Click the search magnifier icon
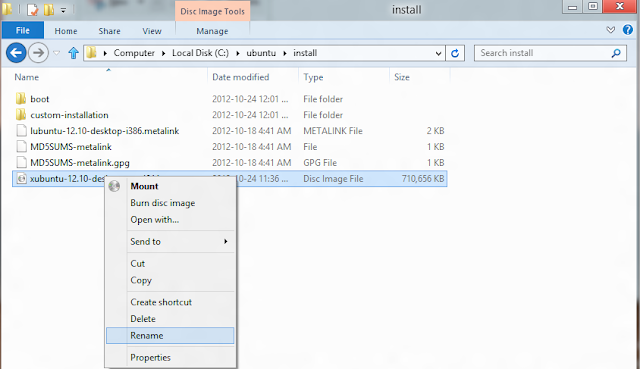The image size is (640, 369). 616,53
